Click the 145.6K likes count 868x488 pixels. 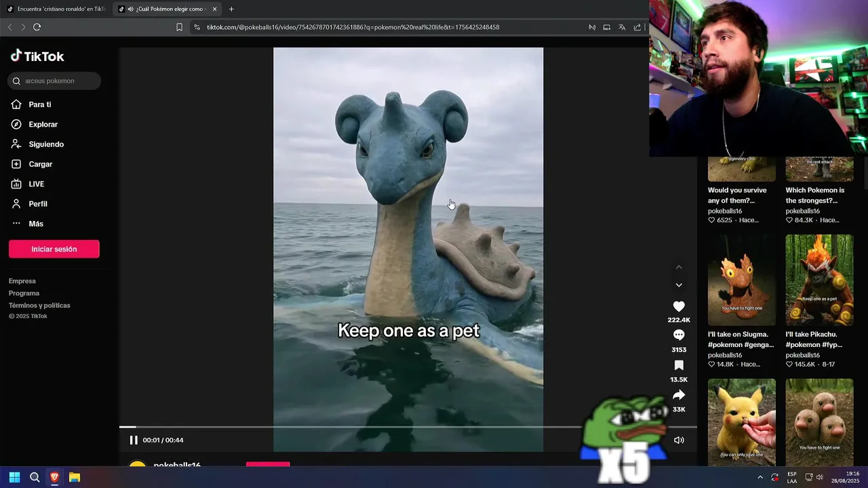coord(805,364)
